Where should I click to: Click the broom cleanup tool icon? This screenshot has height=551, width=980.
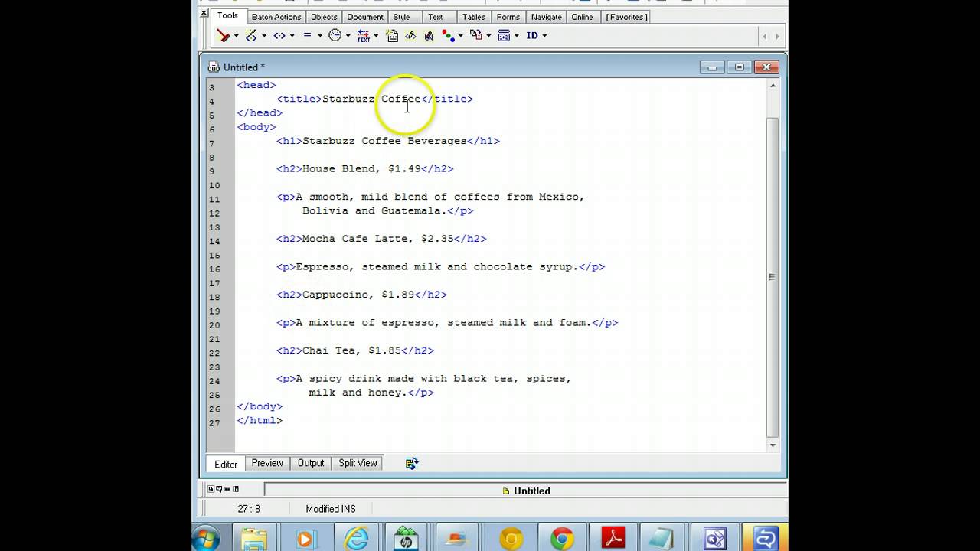coord(223,35)
